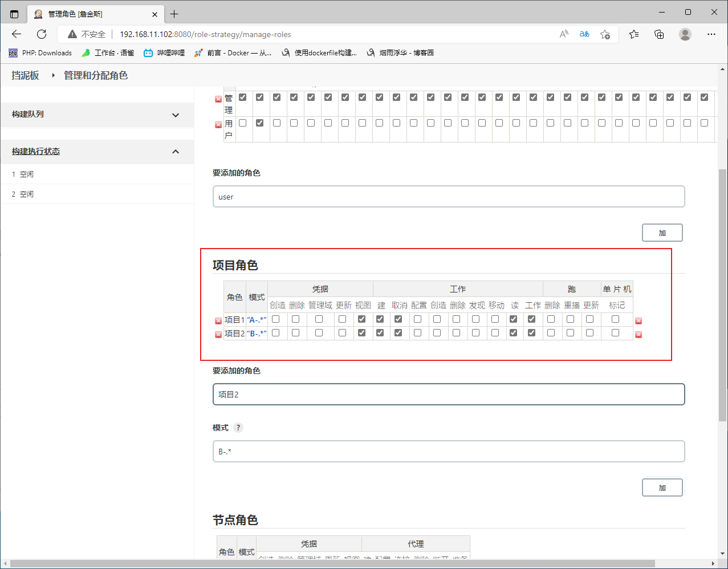Open the "A-.*" pattern link for 项目1
This screenshot has width=728, height=569.
[x=257, y=320]
